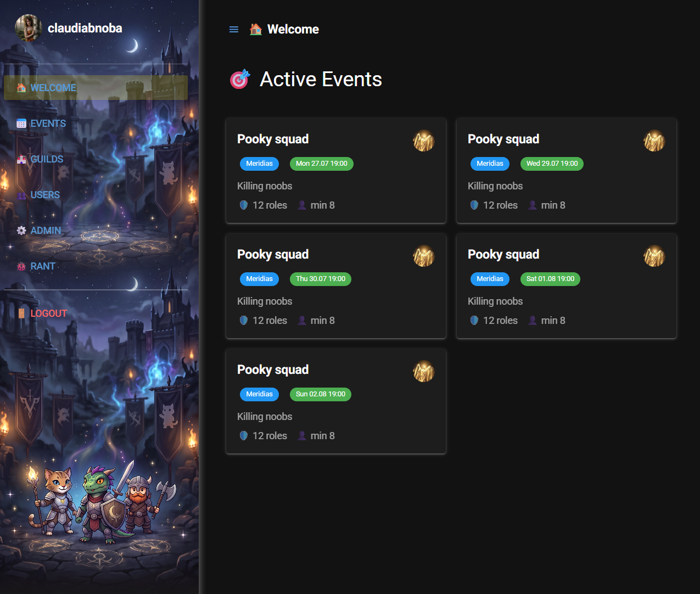
Task: Select the WELCOME menu item
Action: pos(96,88)
